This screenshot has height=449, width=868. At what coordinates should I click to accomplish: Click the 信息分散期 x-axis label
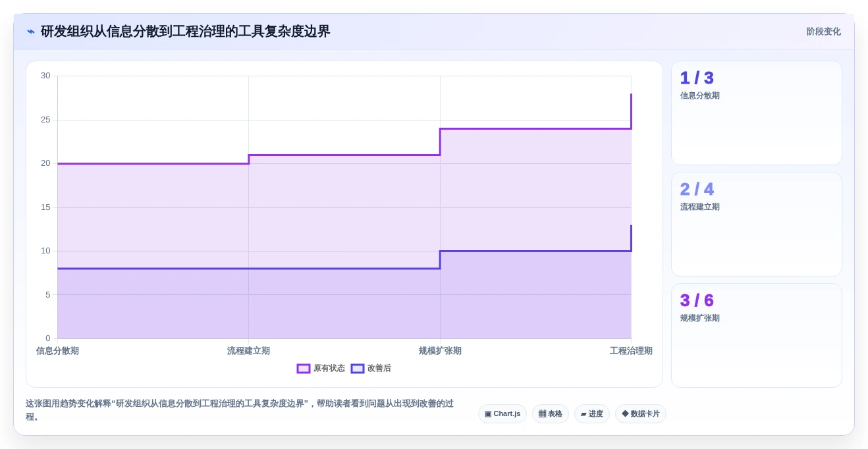coord(57,351)
